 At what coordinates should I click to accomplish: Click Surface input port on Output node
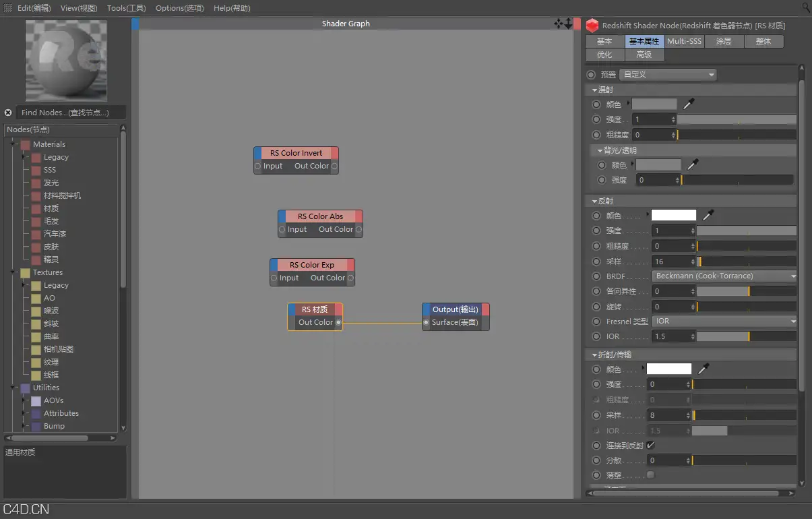427,322
